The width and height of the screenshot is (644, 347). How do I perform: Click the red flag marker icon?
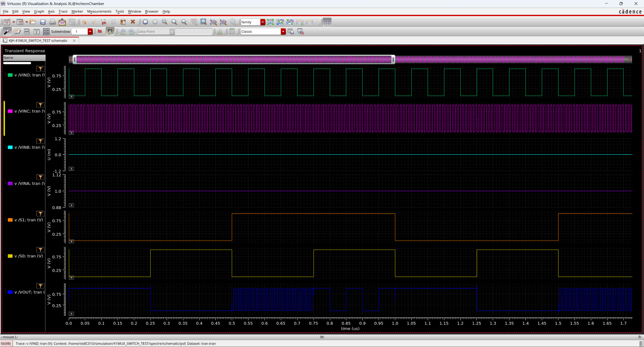coord(100,31)
